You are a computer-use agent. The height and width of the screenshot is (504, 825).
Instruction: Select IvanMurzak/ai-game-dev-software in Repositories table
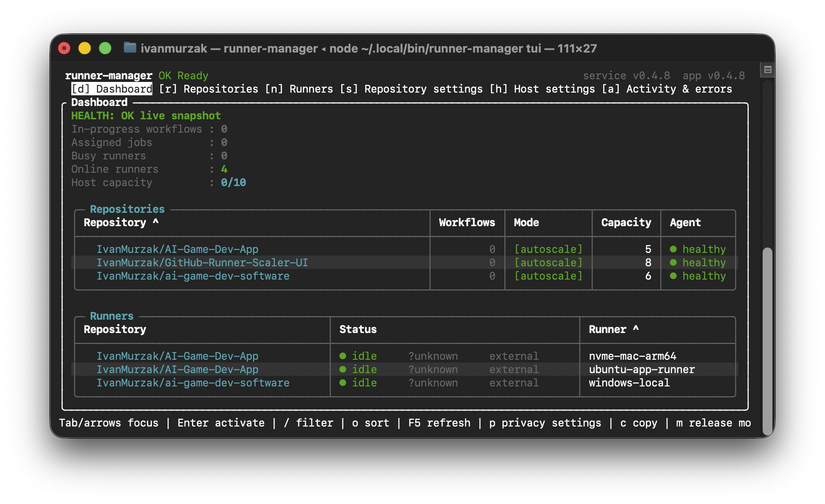click(x=193, y=276)
